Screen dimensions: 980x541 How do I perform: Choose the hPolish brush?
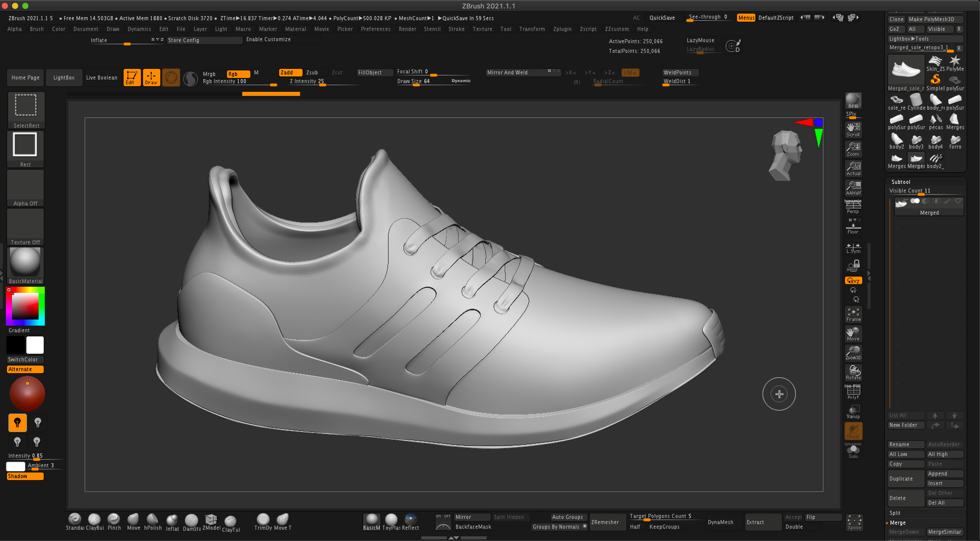coord(152,522)
